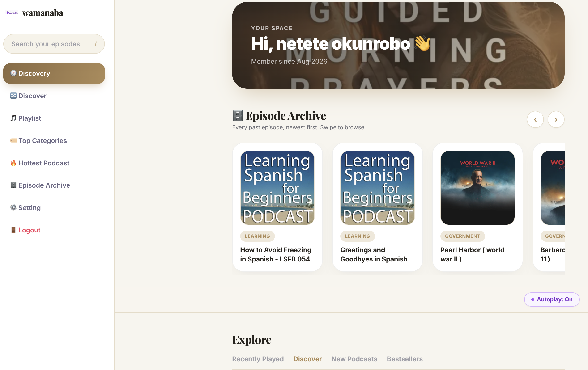Click the file cabinet icon beside Episode Archive heading

238,116
